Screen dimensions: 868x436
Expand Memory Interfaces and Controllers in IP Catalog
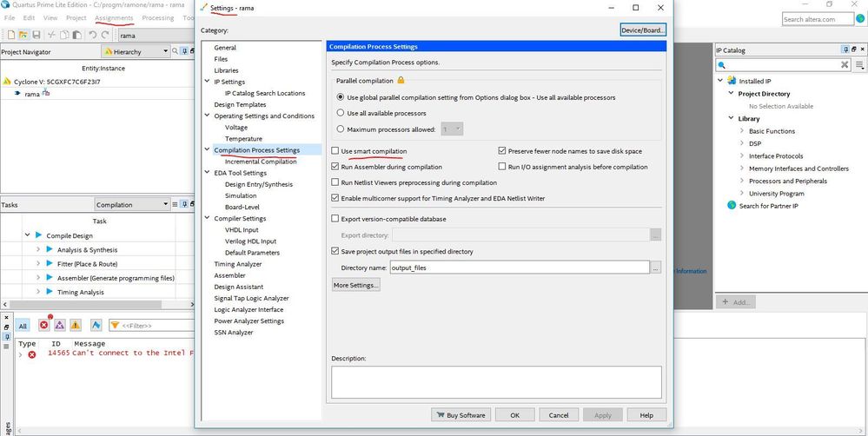tap(742, 168)
